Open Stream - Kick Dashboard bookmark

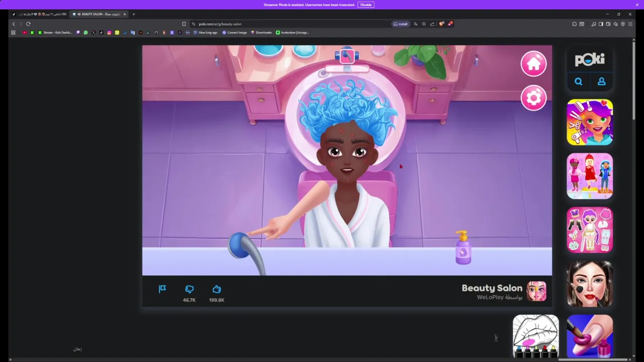point(55,32)
